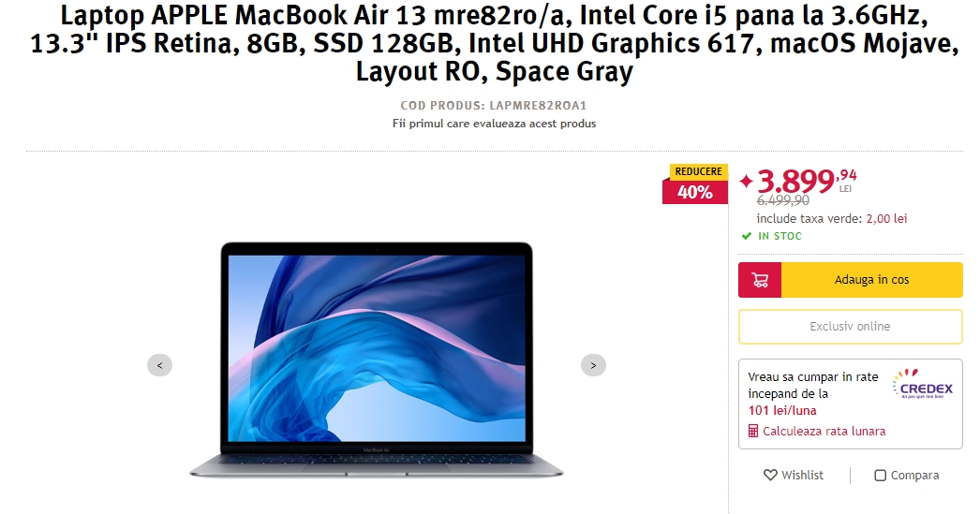This screenshot has width=980, height=514.
Task: Click Fii primul care evalueaza acest produs
Action: click(x=495, y=124)
